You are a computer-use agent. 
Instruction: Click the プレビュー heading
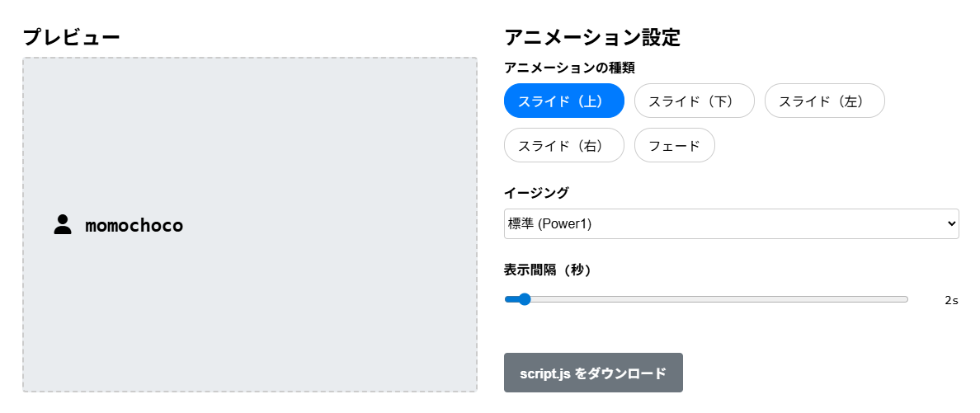pyautogui.click(x=71, y=37)
